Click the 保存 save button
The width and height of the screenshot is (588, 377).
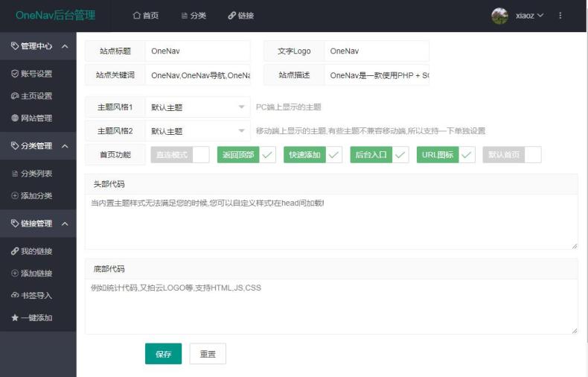(163, 354)
